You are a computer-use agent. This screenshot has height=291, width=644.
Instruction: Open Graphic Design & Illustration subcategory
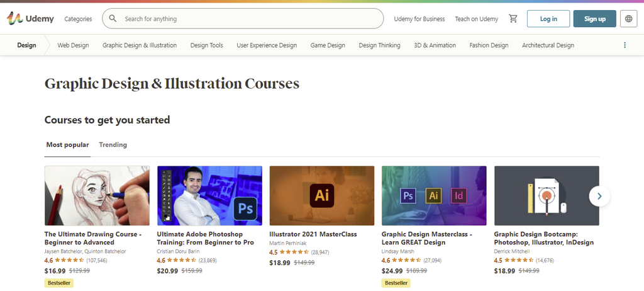coord(140,45)
